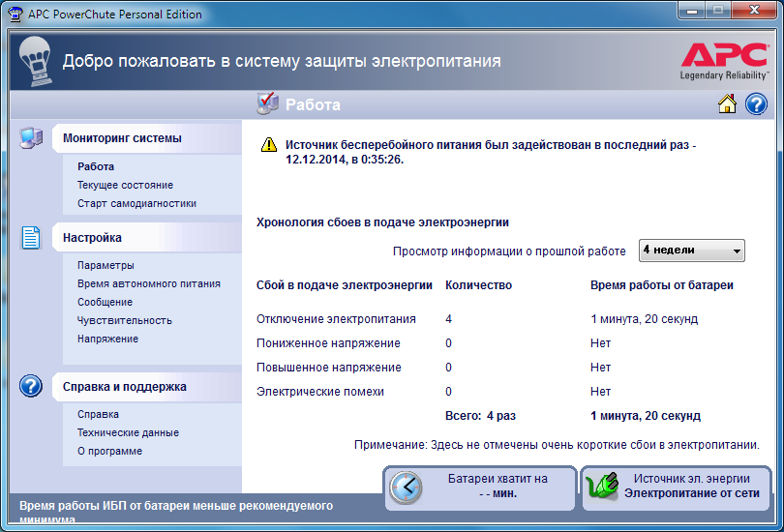Click the Всего: 4 раз total text
This screenshot has width=784, height=532.
[x=480, y=416]
